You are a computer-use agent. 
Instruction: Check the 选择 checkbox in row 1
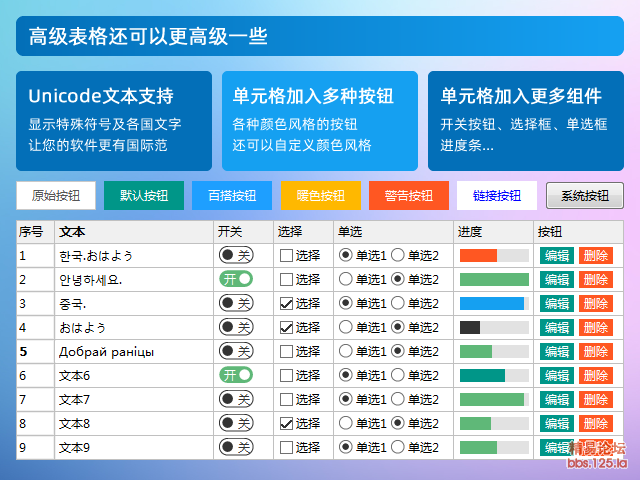pyautogui.click(x=286, y=256)
